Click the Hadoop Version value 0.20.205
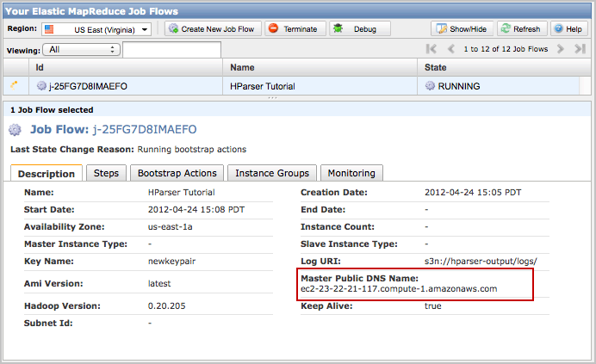The image size is (596, 364). pos(166,305)
